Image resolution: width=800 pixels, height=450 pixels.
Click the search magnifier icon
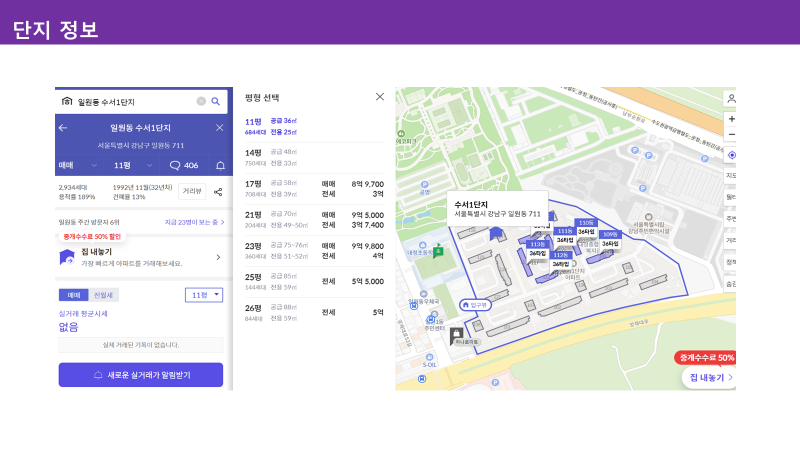click(x=216, y=102)
